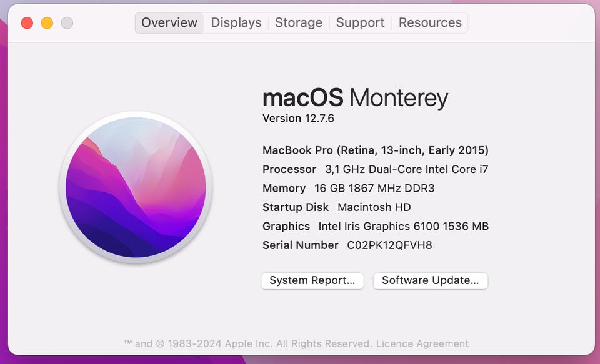Screen dimensions: 600x364
Task: Switch to the Displays tab
Action: pos(236,23)
